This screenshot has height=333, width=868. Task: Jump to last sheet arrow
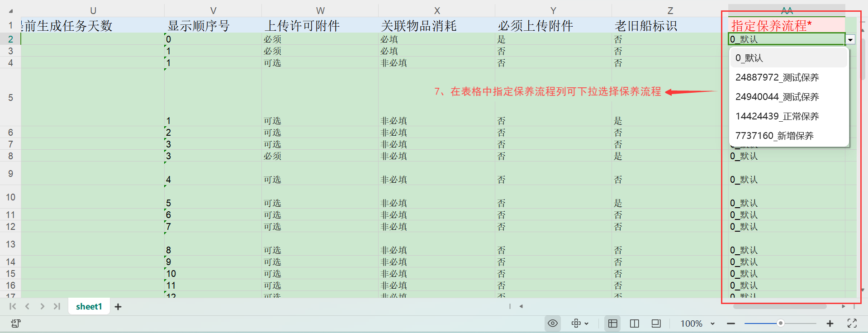[x=57, y=306]
